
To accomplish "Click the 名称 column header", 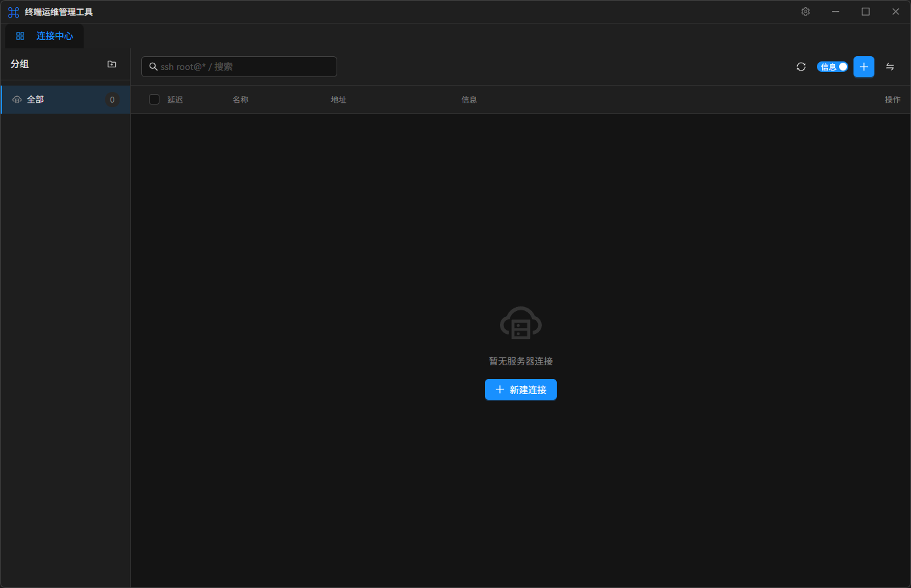I will click(x=240, y=100).
